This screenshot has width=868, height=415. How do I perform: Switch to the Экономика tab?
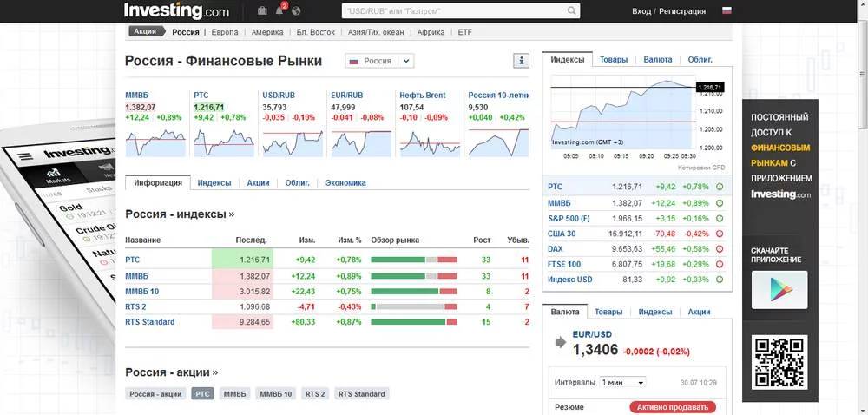pos(345,183)
